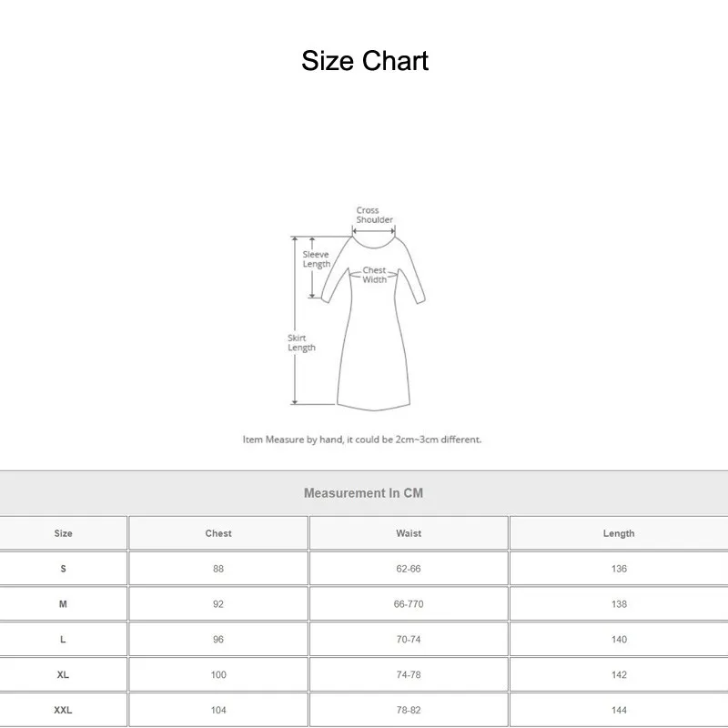
Task: Select the Waist column header
Action: (409, 533)
